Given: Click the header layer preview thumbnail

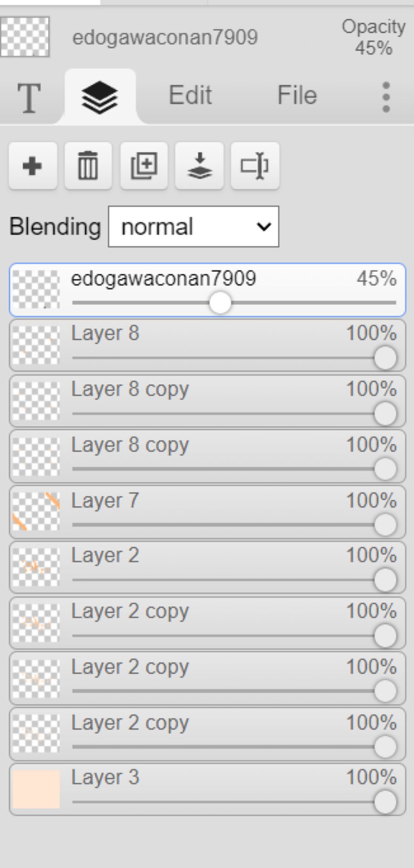Looking at the screenshot, I should (25, 37).
